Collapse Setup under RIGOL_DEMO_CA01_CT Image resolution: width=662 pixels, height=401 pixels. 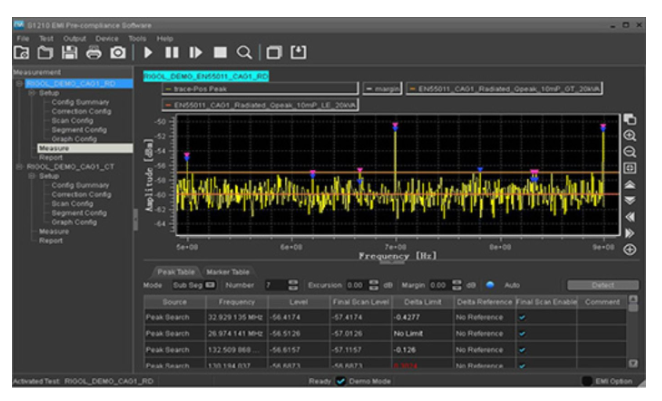(32, 176)
